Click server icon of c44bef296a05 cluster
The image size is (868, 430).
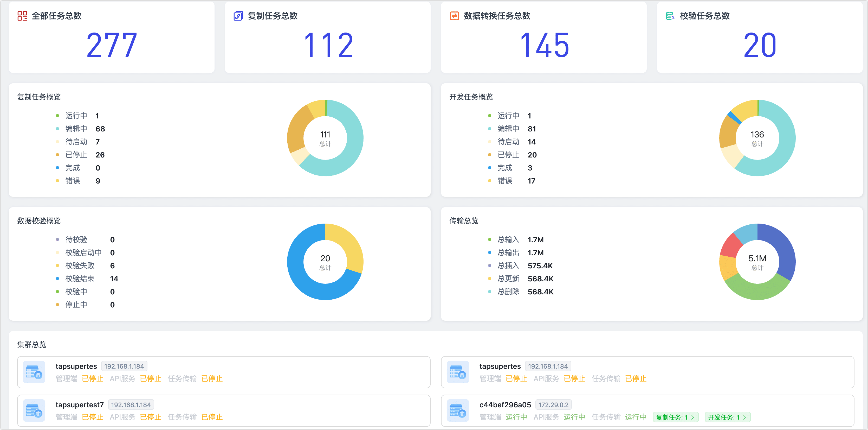coord(458,410)
